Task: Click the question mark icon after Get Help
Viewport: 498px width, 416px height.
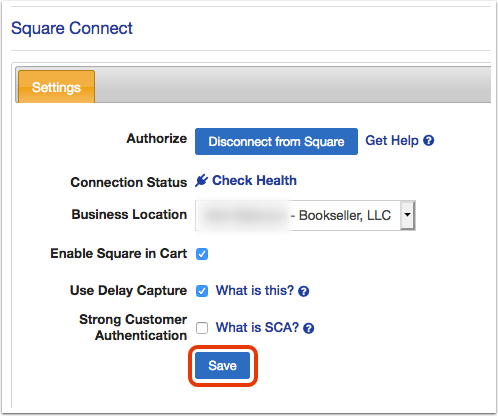Action: click(428, 140)
